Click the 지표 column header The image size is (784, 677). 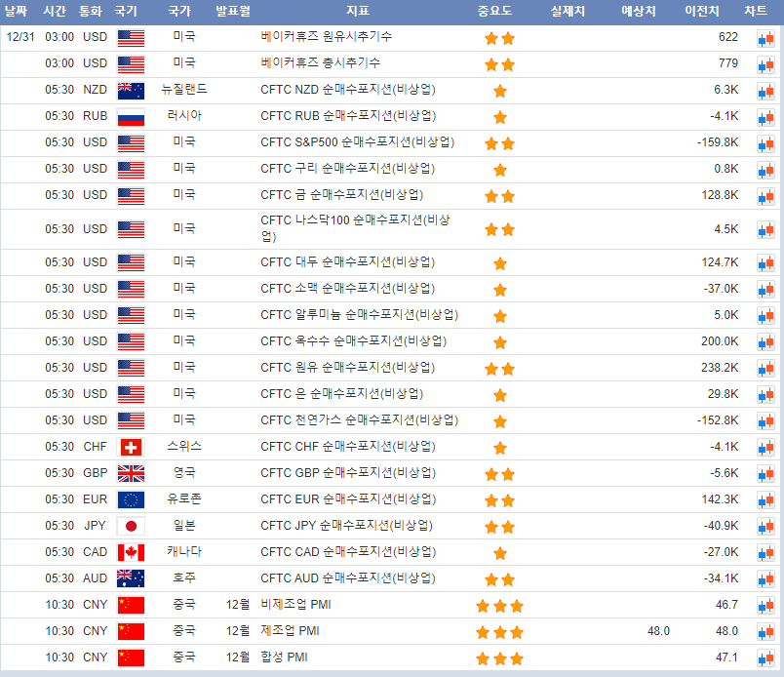point(357,12)
